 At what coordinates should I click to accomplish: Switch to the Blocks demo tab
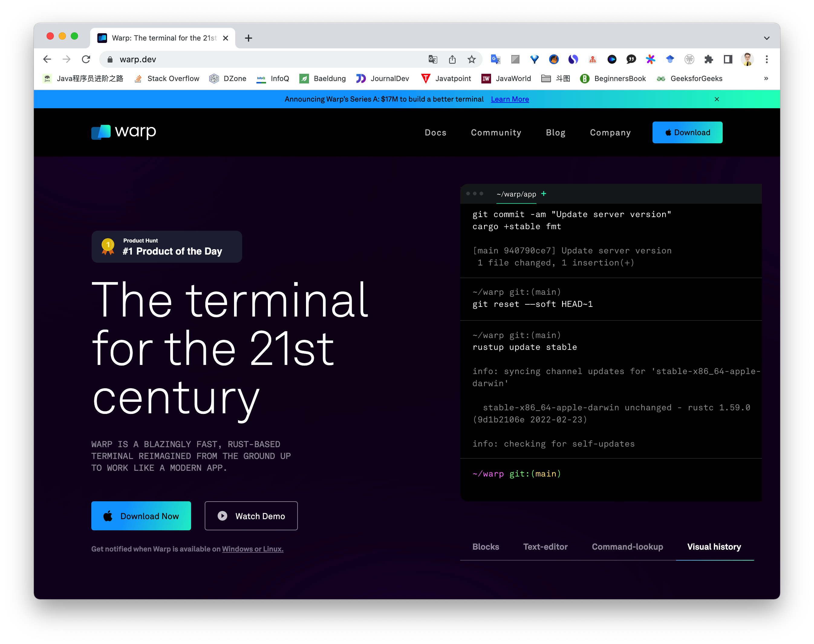click(486, 547)
